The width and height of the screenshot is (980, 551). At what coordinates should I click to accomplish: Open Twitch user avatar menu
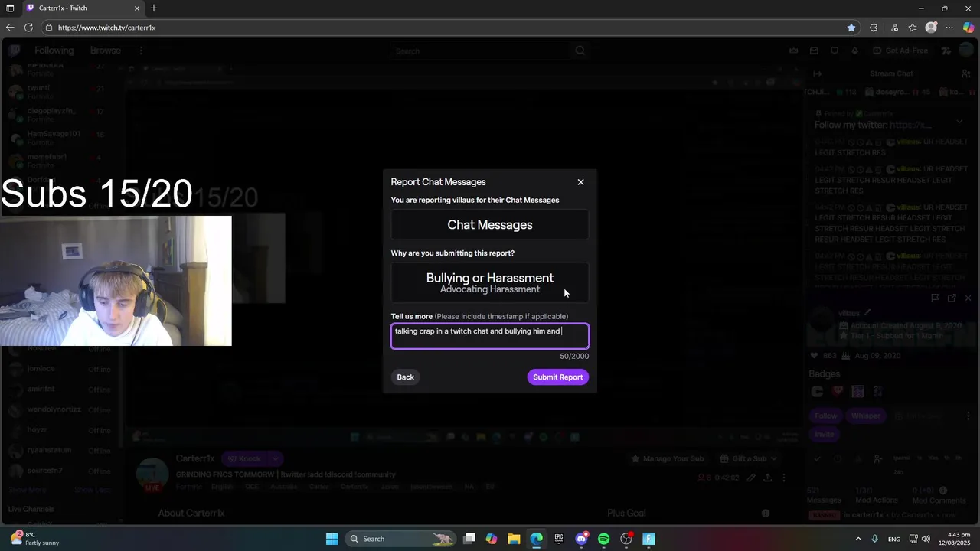point(966,51)
